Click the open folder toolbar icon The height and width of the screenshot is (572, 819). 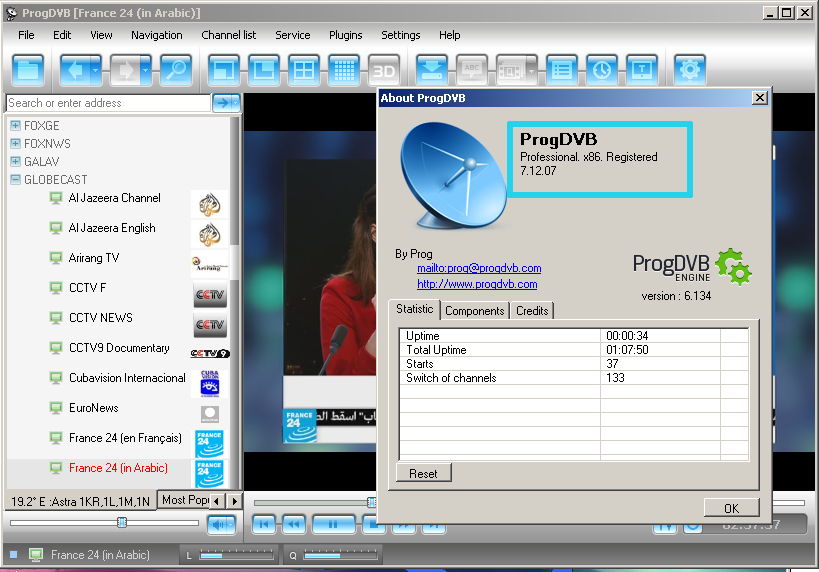(x=28, y=69)
